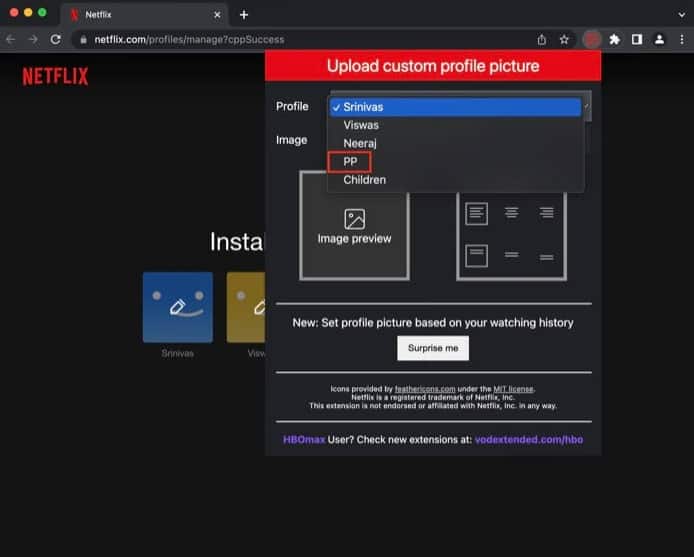Screen dimensions: 694x557
Task: Click the share page icon
Action: [x=542, y=40]
